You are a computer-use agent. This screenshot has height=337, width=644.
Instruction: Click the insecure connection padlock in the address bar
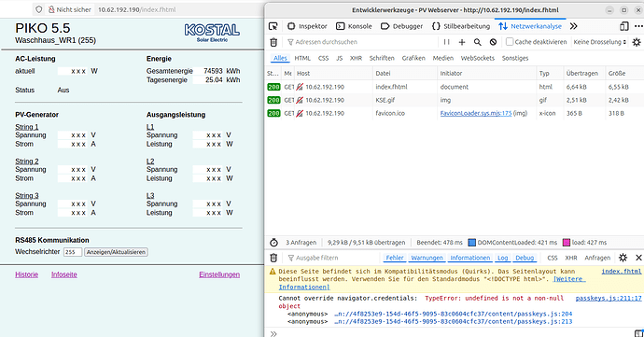51,9
